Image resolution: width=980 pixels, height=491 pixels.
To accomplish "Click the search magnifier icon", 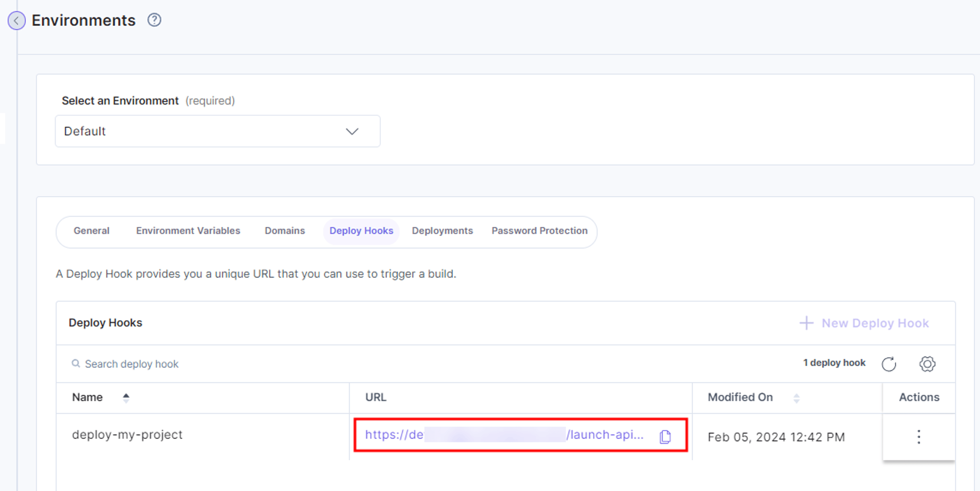I will click(76, 363).
